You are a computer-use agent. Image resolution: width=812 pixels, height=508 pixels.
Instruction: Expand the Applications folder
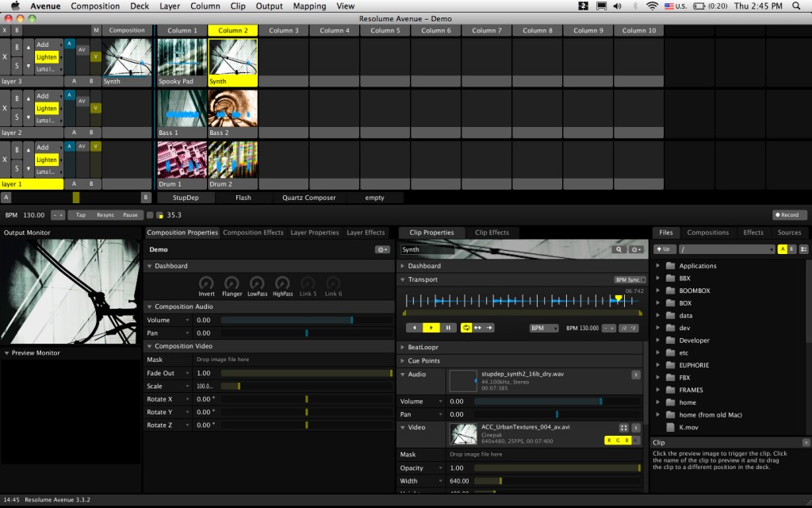pos(658,265)
